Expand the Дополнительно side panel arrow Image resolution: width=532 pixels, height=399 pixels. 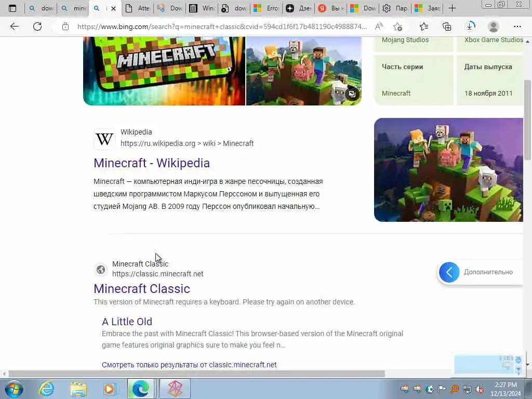(x=449, y=272)
